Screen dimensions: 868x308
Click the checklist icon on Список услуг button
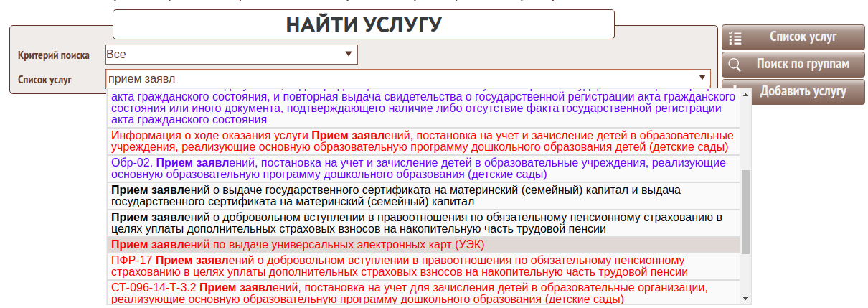coord(735,38)
